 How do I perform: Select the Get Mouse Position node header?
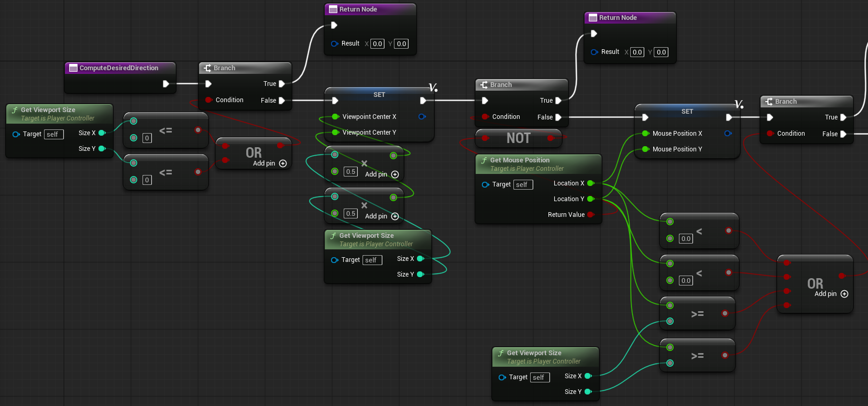[x=520, y=160]
